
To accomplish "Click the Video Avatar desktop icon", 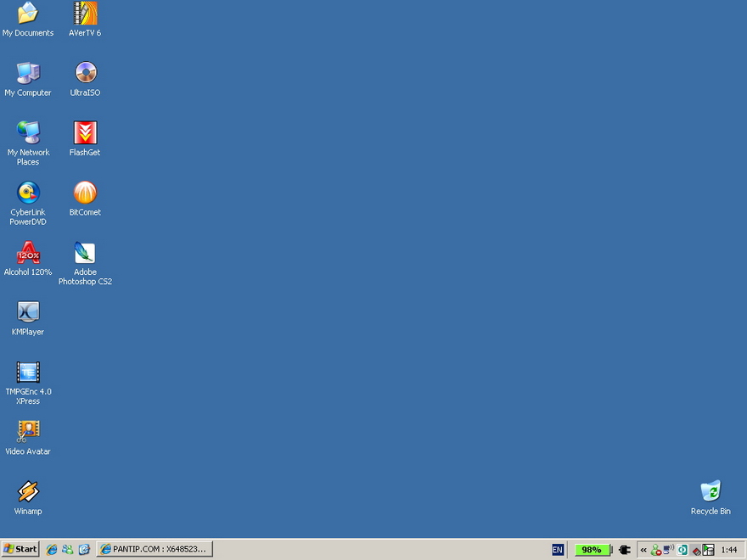I will pyautogui.click(x=28, y=438).
